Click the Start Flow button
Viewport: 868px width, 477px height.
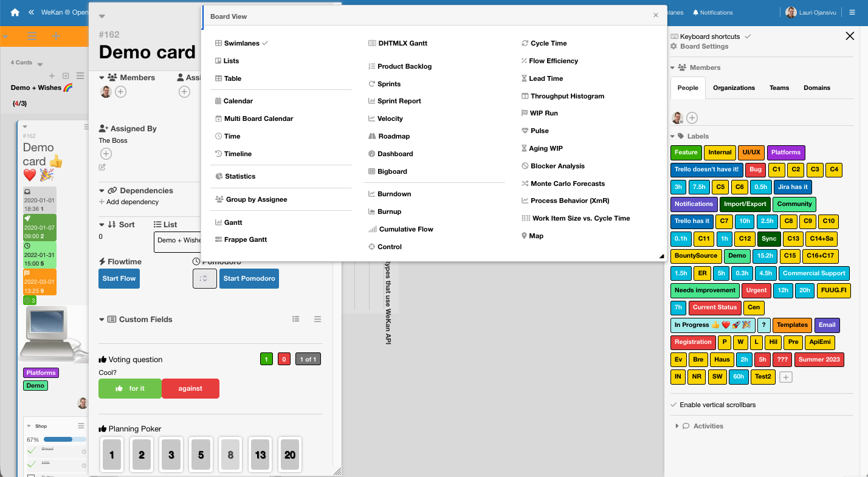point(119,278)
